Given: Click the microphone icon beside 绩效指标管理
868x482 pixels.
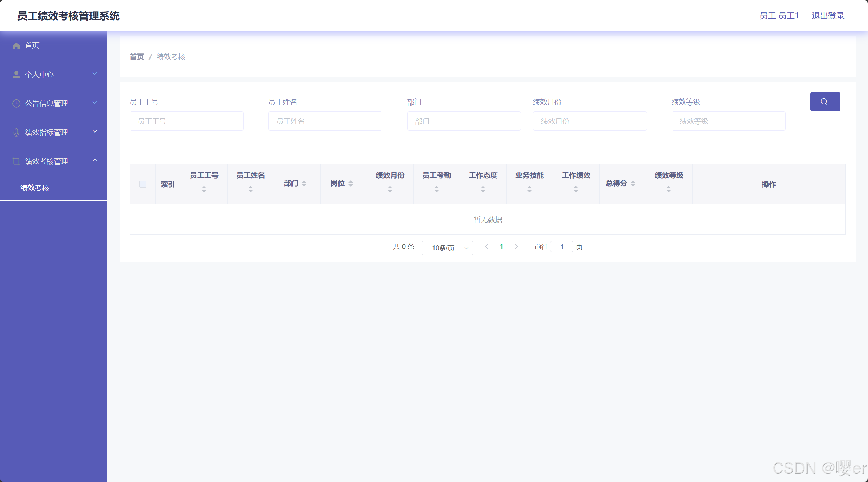Looking at the screenshot, I should [16, 133].
